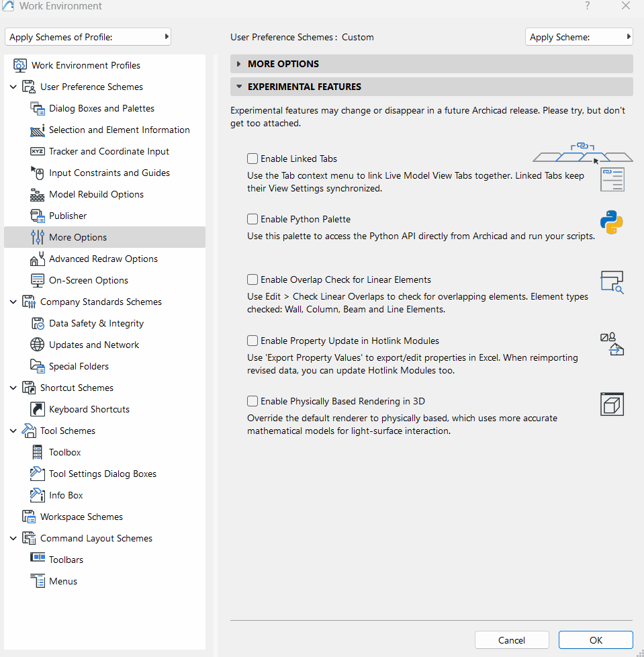Click Overlap Check magnifier icon
This screenshot has width=644, height=657.
tap(612, 282)
